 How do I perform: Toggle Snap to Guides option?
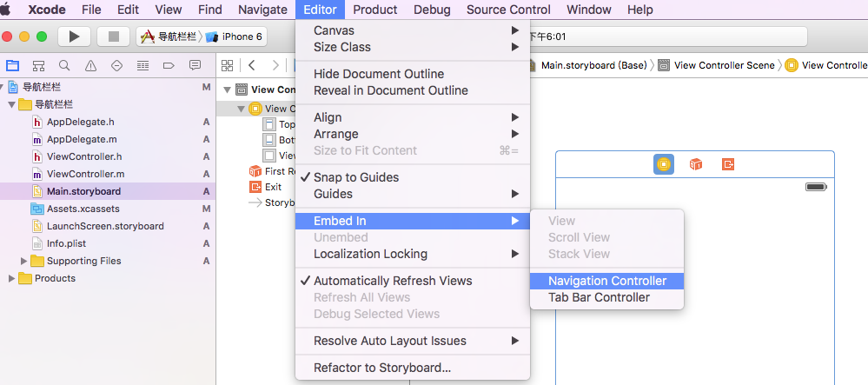(x=413, y=177)
